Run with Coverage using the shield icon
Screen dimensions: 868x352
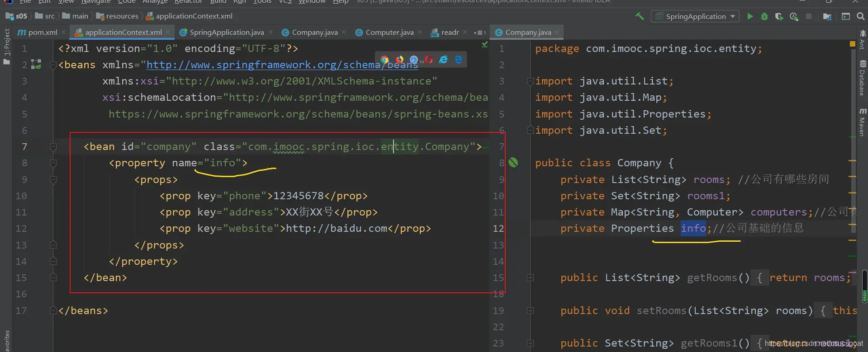click(779, 16)
